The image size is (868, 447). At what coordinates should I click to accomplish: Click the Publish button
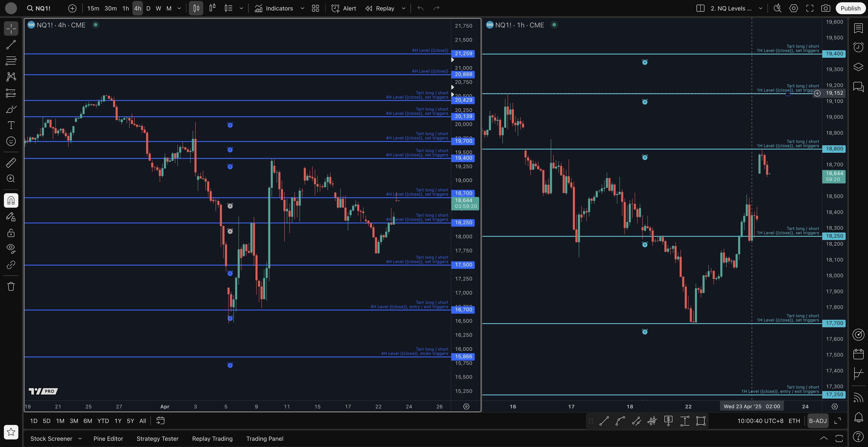click(x=850, y=8)
